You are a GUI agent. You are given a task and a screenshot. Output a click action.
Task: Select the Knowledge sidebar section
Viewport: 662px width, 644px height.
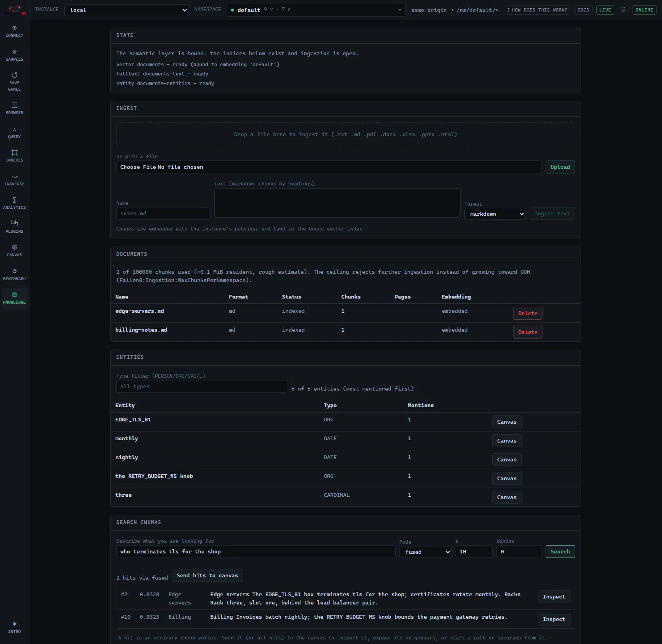pyautogui.click(x=14, y=298)
